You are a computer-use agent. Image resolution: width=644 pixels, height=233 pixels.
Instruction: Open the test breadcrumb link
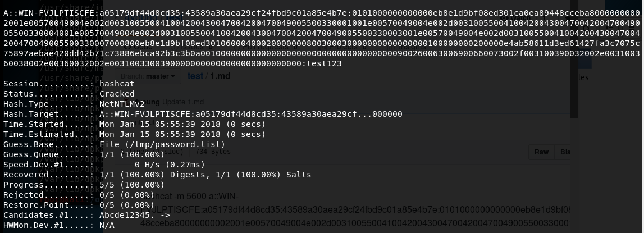tap(195, 76)
